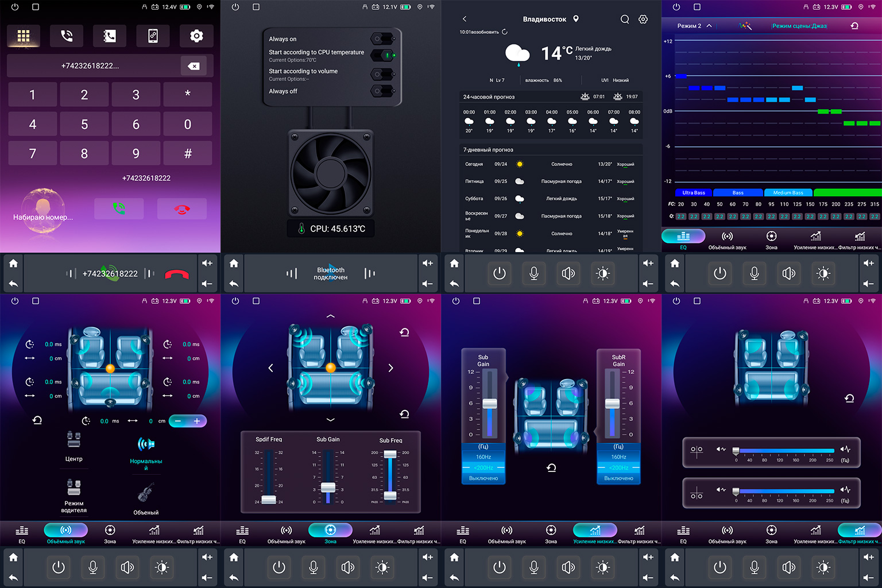Screen dimensions: 882x588
Task: Toggle the Always on fan switch
Action: pos(383,39)
